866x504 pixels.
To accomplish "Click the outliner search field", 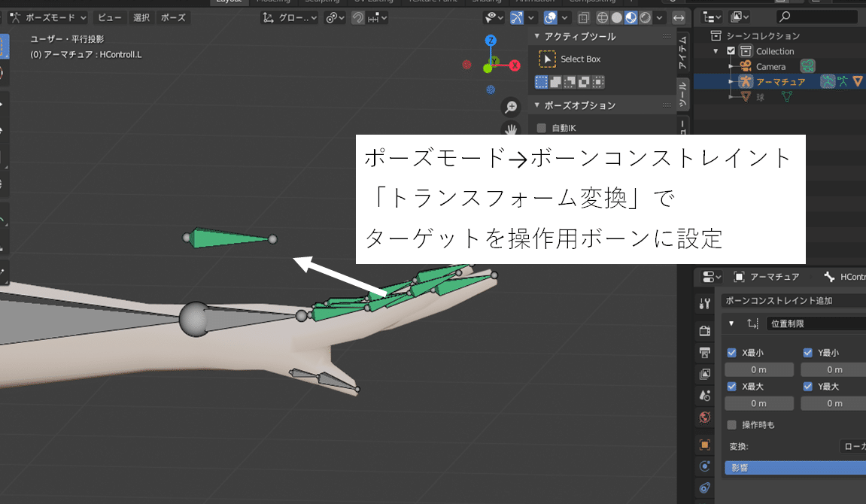I will pos(817,17).
